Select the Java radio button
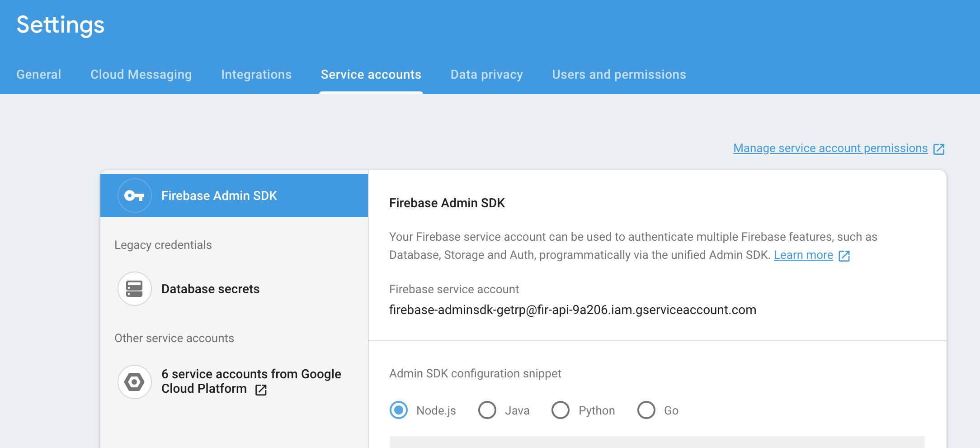This screenshot has height=448, width=980. tap(487, 410)
